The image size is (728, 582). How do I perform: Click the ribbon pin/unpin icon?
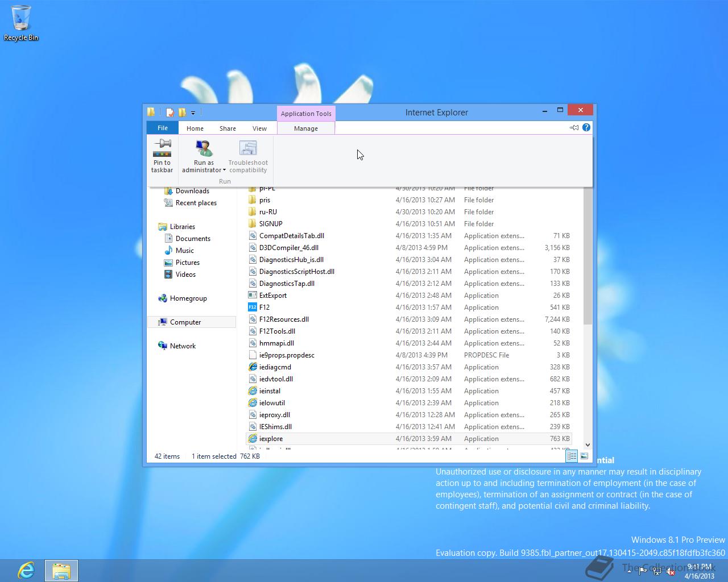(x=574, y=127)
